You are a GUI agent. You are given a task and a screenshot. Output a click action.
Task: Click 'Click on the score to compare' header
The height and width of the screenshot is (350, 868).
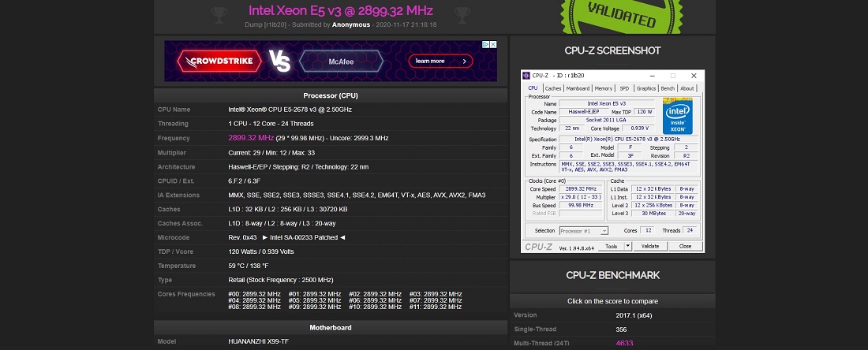tap(612, 301)
